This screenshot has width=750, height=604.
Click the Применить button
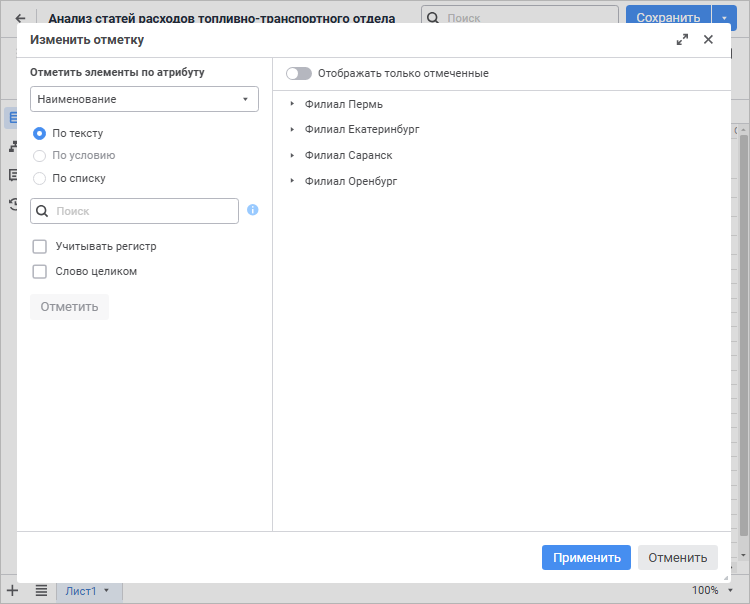pyautogui.click(x=586, y=558)
